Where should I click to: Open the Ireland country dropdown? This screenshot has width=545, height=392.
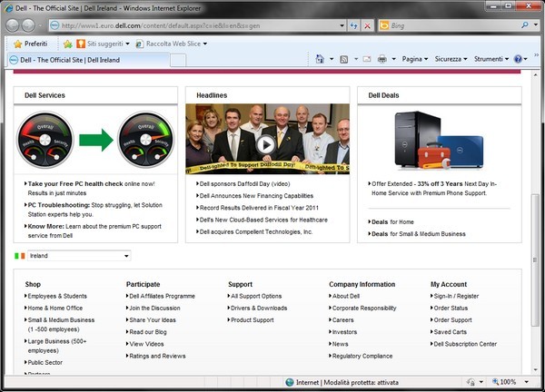coord(78,256)
